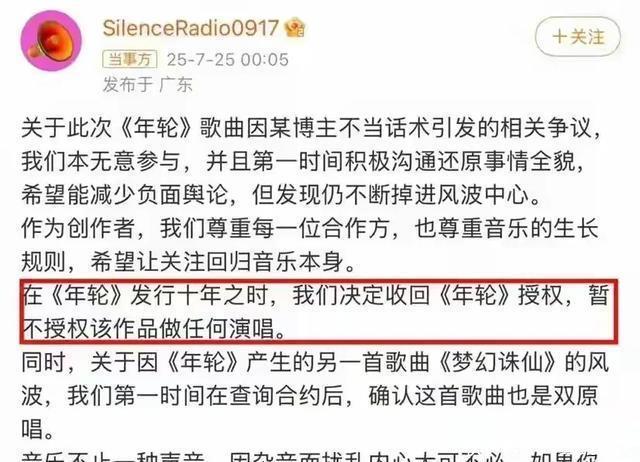640x462 pixels.
Task: Select the red-highlighted authorization withdrawal statement
Action: 319,311
